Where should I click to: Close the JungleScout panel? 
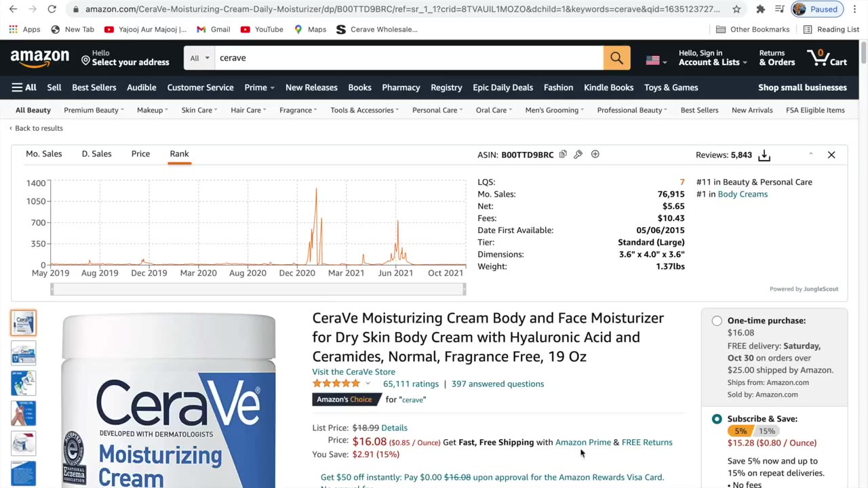(x=831, y=155)
